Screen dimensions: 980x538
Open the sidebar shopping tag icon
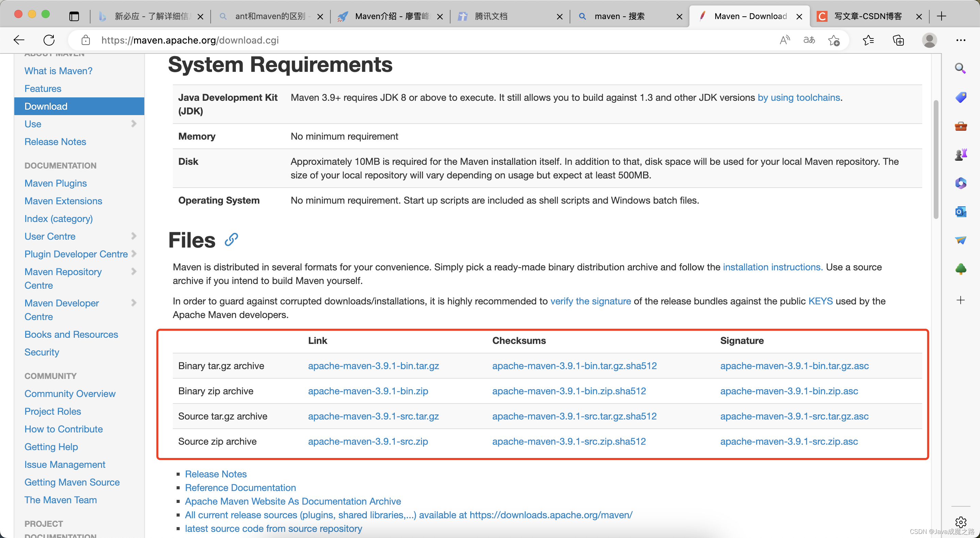point(961,97)
